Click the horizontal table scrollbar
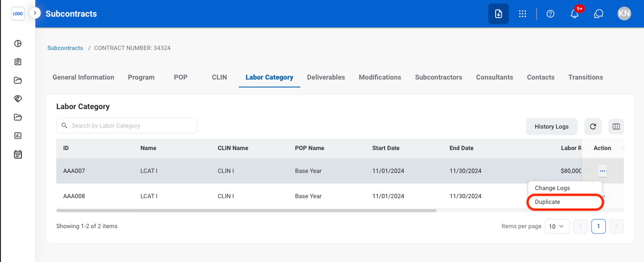 (246, 210)
